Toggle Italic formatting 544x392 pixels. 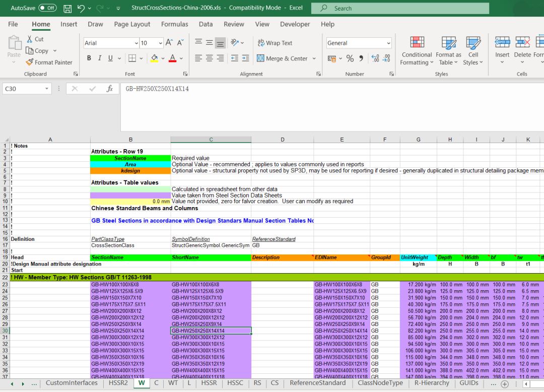coord(100,58)
